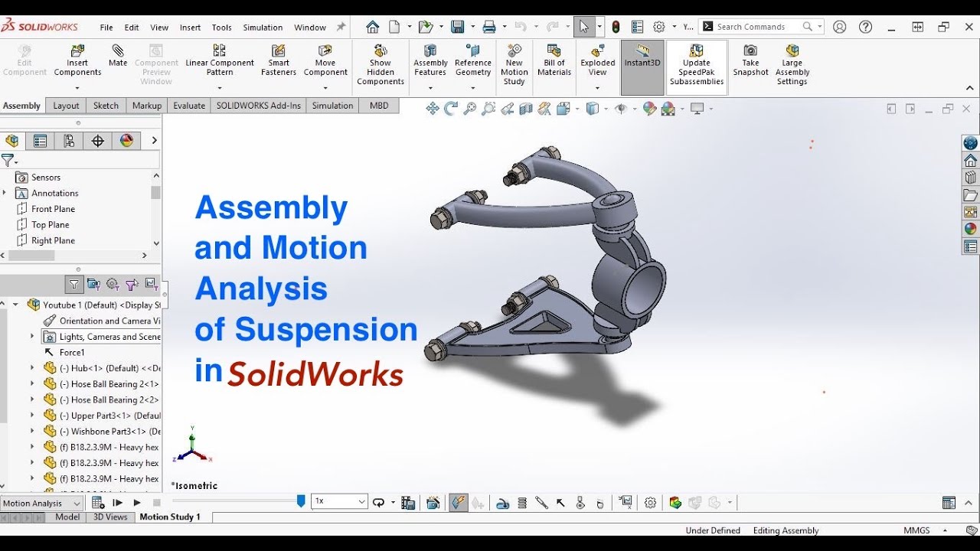Toggle the Instant3D button
This screenshot has height=551, width=980.
[642, 67]
